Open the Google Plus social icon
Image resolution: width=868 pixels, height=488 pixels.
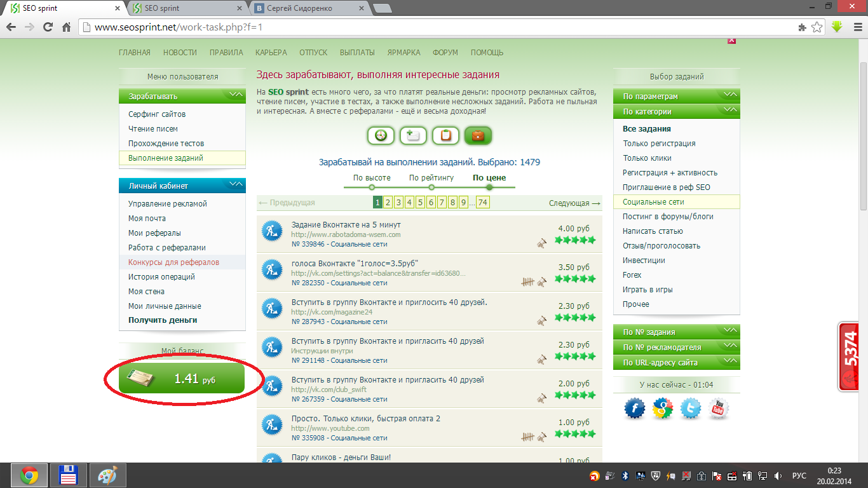coord(663,409)
